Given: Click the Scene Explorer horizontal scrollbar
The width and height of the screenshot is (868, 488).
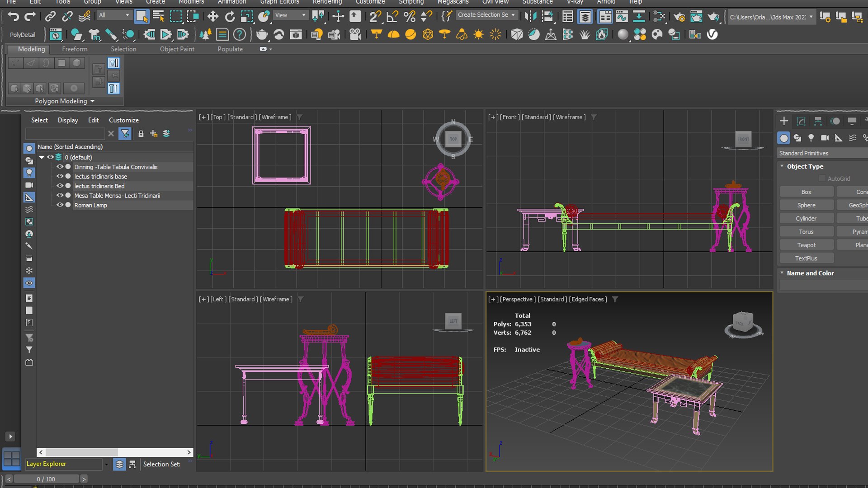Looking at the screenshot, I should click(115, 452).
